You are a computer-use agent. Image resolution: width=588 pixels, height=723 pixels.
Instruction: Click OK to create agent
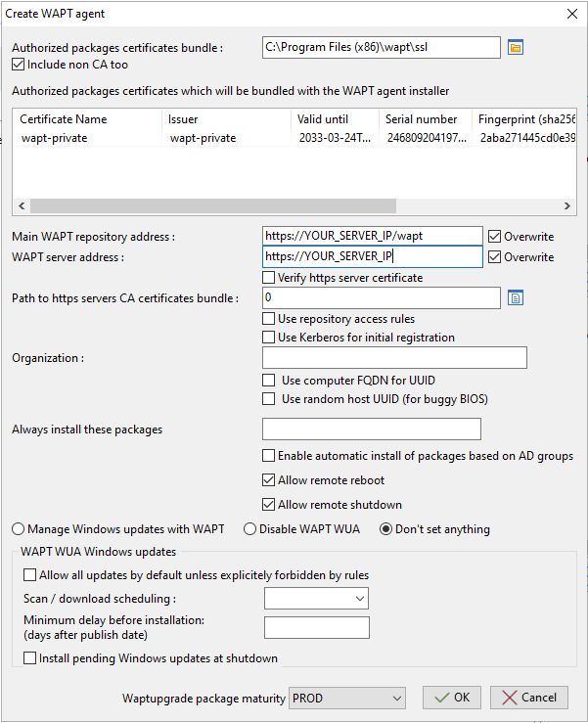tap(452, 698)
